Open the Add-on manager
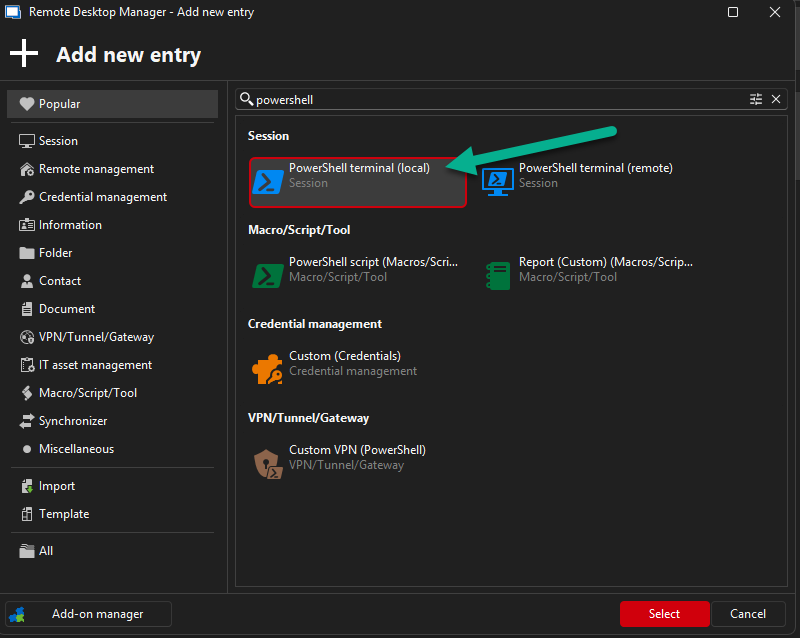 [88, 614]
